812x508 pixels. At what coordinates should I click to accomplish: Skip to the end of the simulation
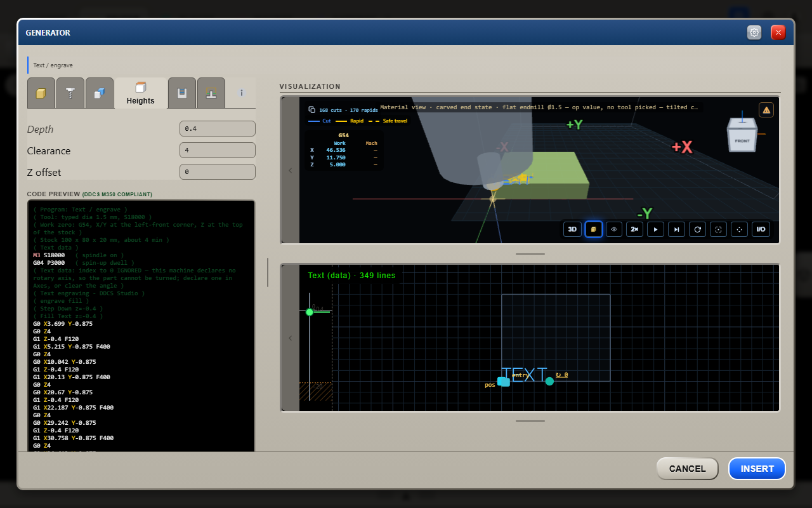click(x=676, y=229)
